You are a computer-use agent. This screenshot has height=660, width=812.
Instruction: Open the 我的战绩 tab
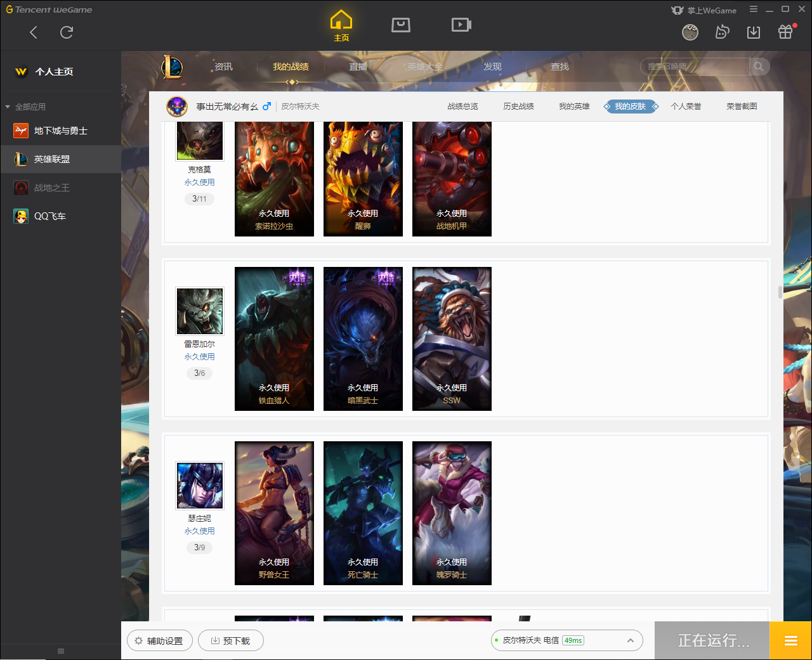tap(291, 67)
